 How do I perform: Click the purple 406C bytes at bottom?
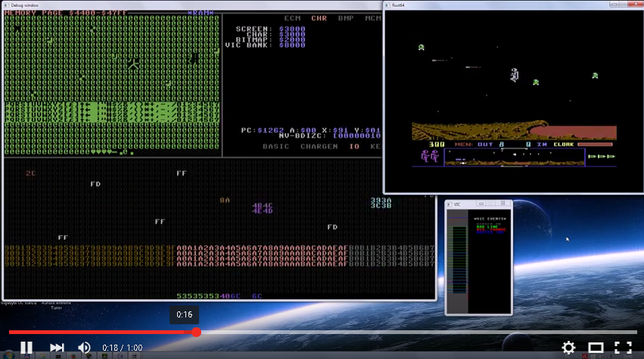(x=230, y=296)
